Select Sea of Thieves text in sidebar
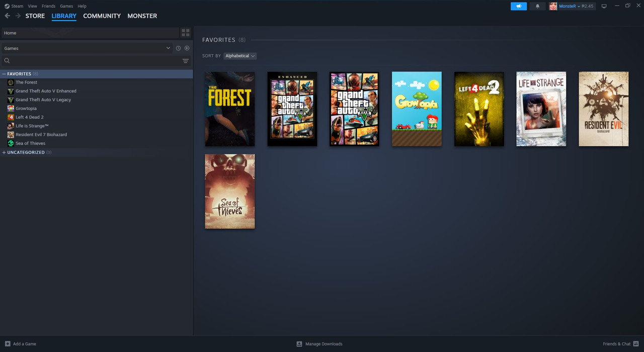This screenshot has height=352, width=644. [30, 143]
